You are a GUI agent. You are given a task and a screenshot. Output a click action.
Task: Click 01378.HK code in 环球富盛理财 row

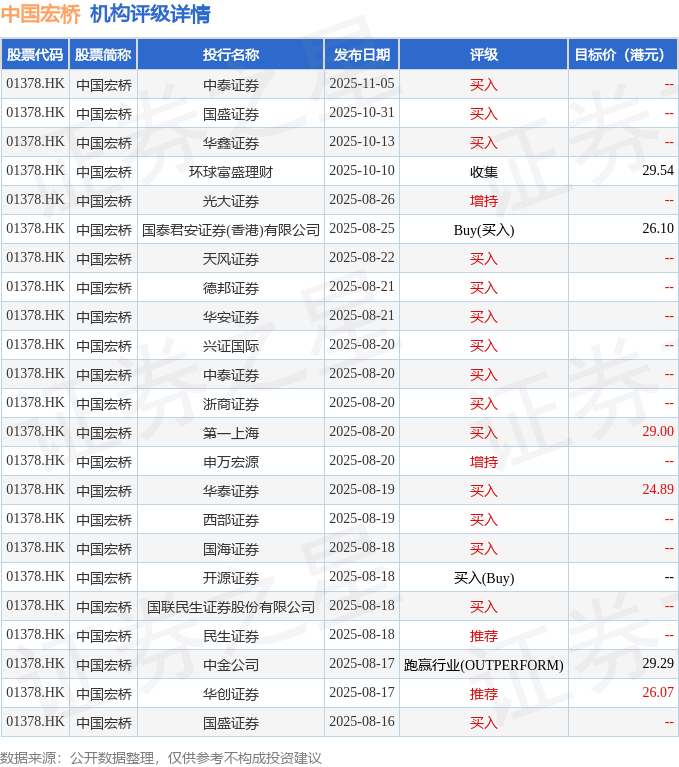[35, 170]
